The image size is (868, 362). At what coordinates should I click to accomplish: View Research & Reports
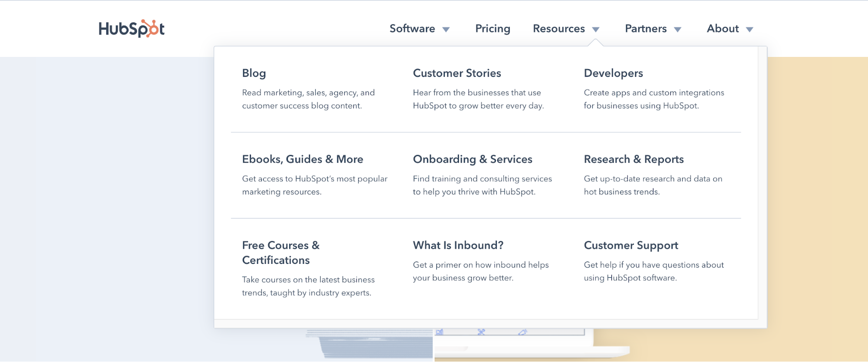click(x=634, y=159)
